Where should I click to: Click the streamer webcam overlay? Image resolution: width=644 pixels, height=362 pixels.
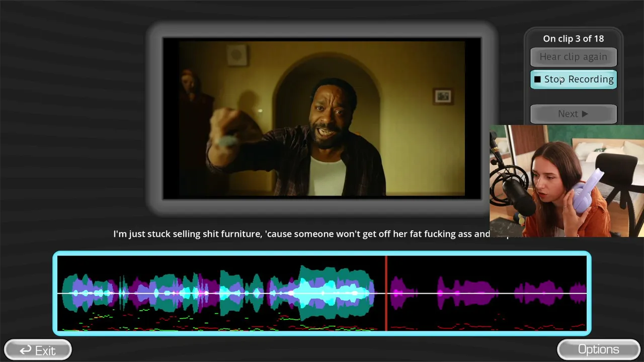pyautogui.click(x=567, y=181)
